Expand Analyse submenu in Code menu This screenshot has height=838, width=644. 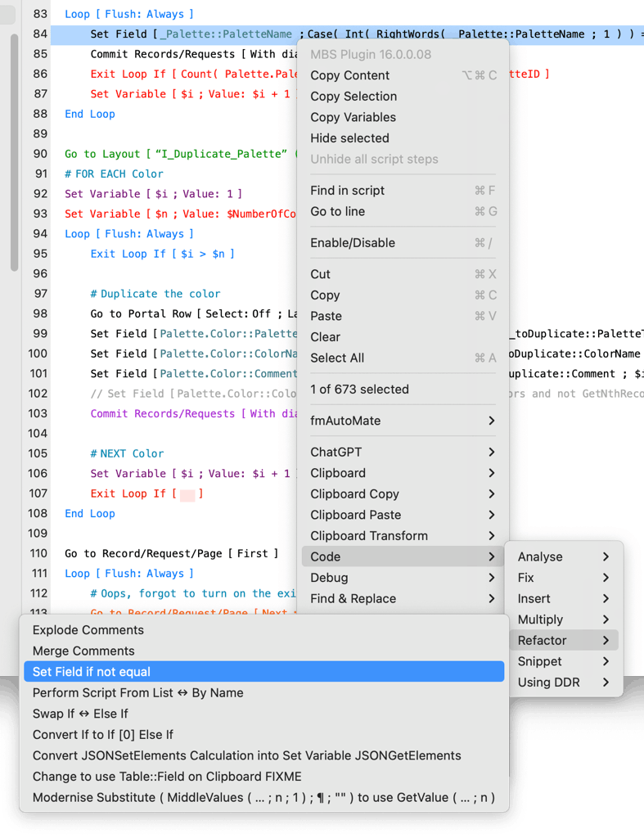tap(564, 556)
